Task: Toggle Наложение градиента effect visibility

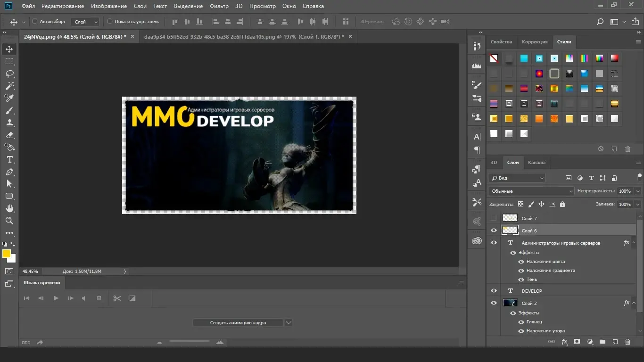Action: pos(521,271)
